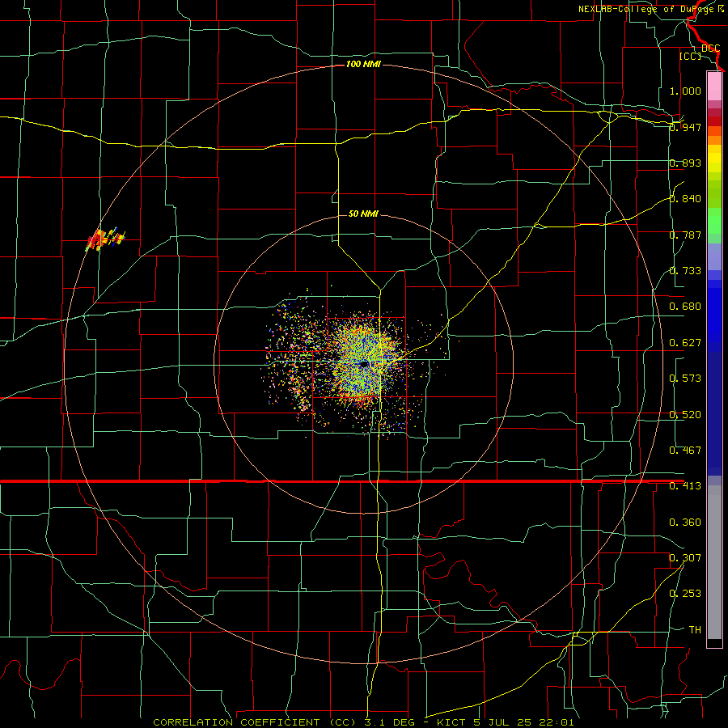Image resolution: width=728 pixels, height=728 pixels.
Task: Select the 50 NMI range ring label
Action: pyautogui.click(x=363, y=214)
